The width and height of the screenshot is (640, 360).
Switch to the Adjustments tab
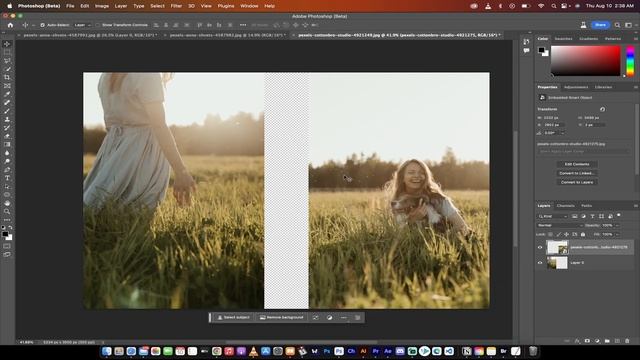pos(576,87)
